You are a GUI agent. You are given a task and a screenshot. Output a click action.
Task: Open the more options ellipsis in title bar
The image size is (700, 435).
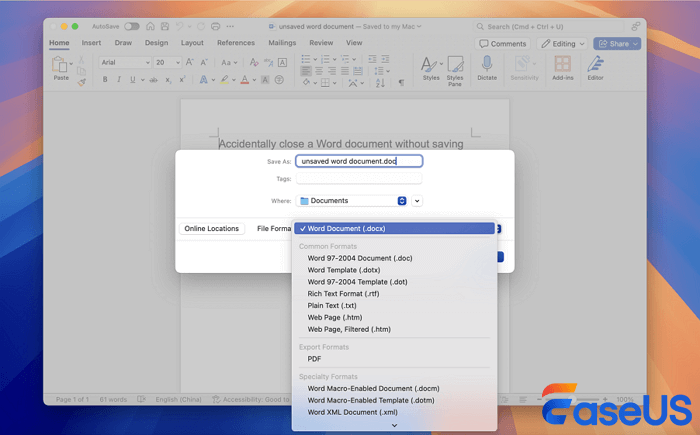tap(230, 26)
